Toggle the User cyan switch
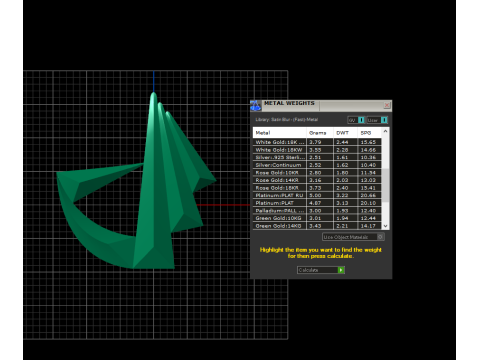 click(384, 120)
